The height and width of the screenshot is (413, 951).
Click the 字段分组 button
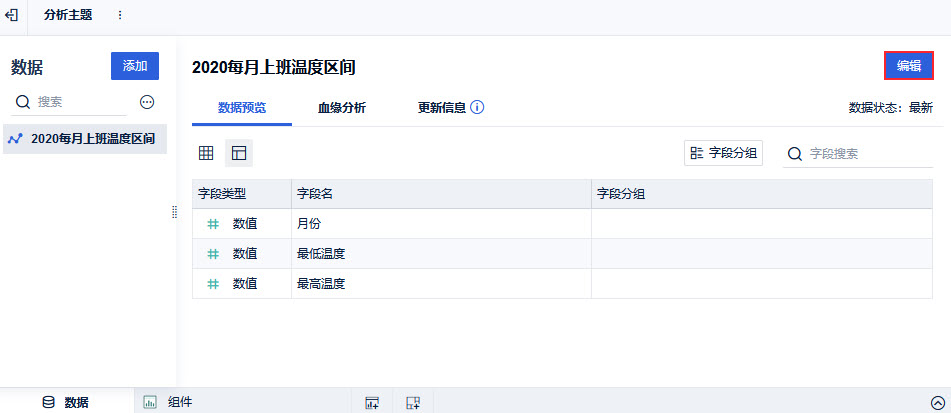coord(724,153)
